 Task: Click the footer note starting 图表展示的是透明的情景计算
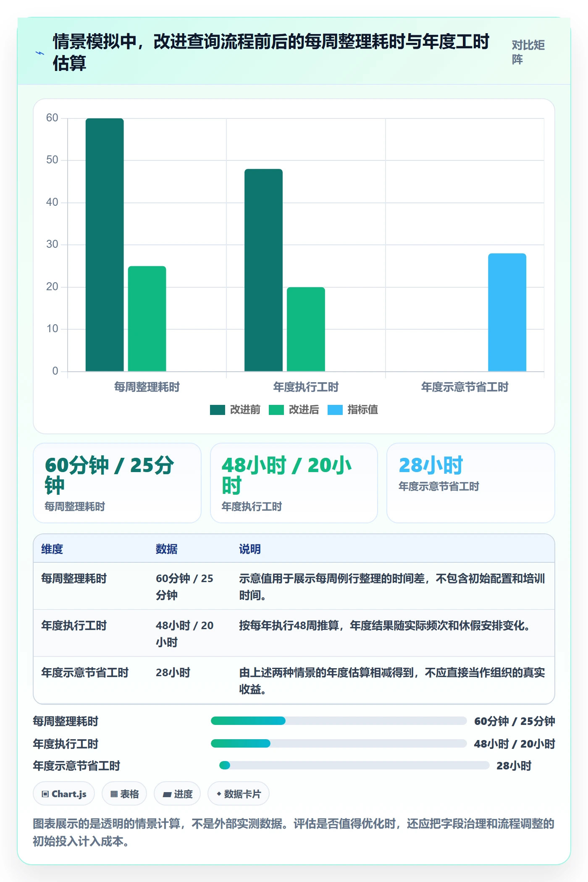pos(294,832)
